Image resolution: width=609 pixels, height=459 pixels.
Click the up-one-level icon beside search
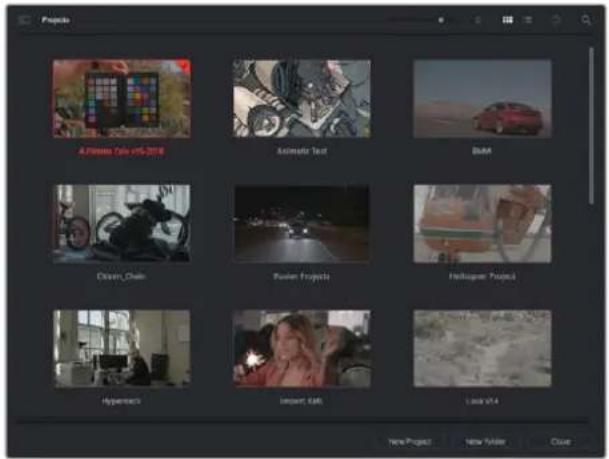pos(556,20)
